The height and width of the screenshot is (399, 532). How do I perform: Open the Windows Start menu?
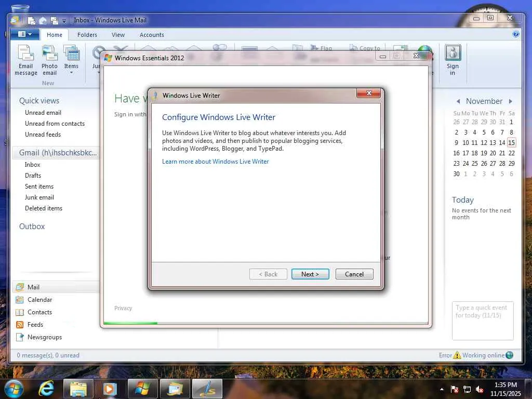coord(13,389)
